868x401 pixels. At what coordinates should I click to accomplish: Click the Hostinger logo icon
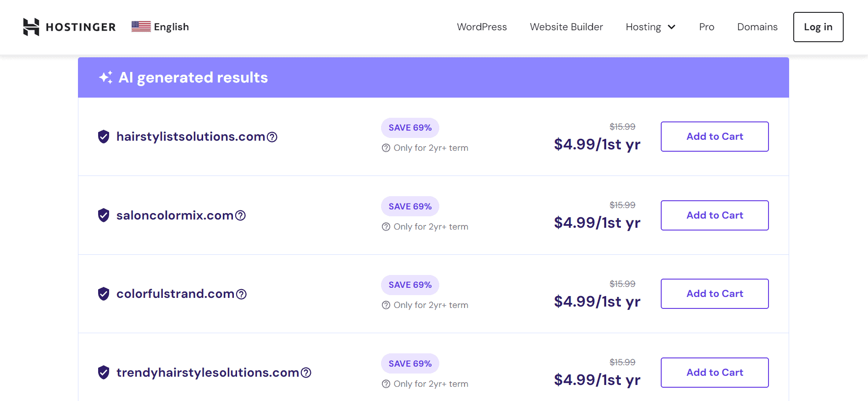tap(31, 27)
